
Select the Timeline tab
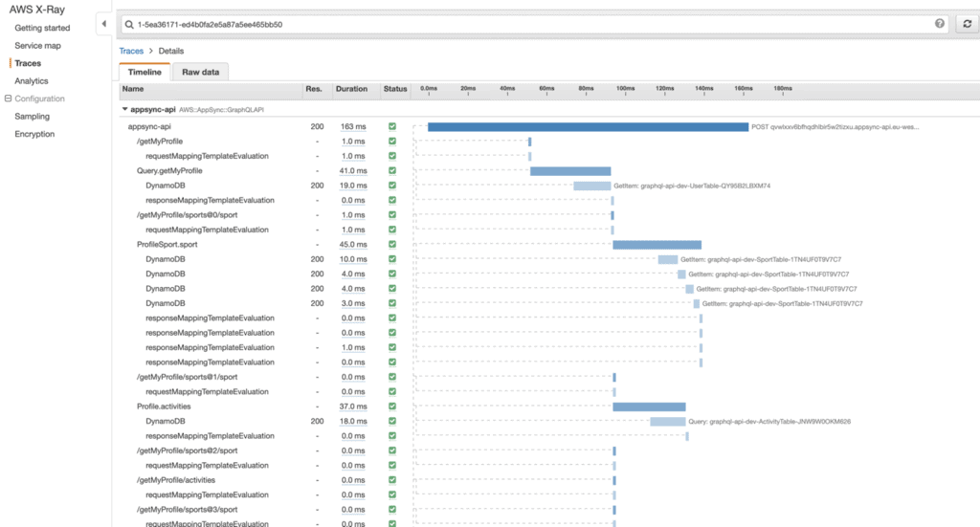[145, 72]
